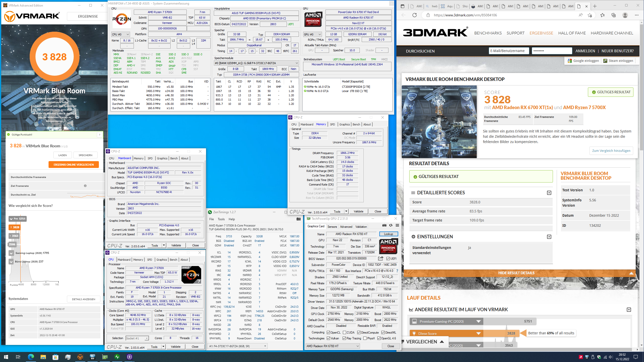The image size is (644, 362).
Task: Toggle the Ray Tracing checkbox in GPU-Z
Action: click(344, 338)
